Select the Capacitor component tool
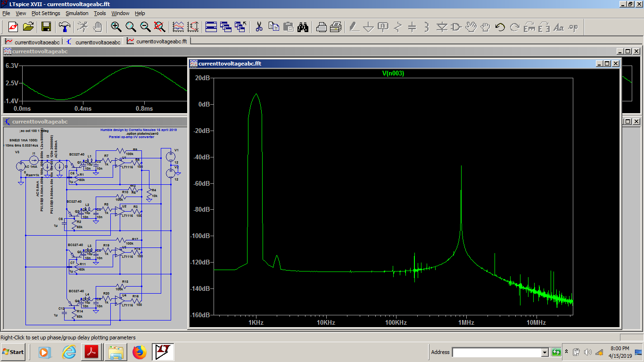This screenshot has height=362, width=644. 412,27
